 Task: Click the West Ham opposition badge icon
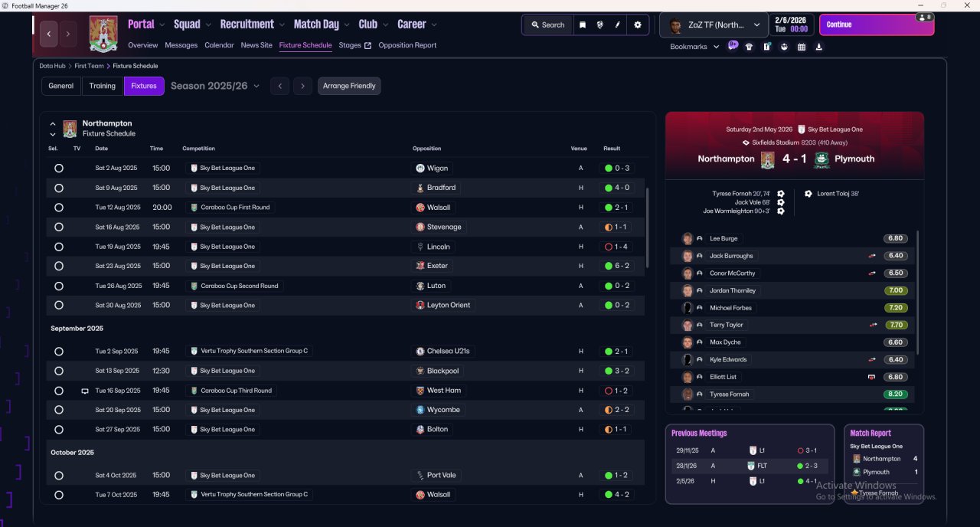420,391
